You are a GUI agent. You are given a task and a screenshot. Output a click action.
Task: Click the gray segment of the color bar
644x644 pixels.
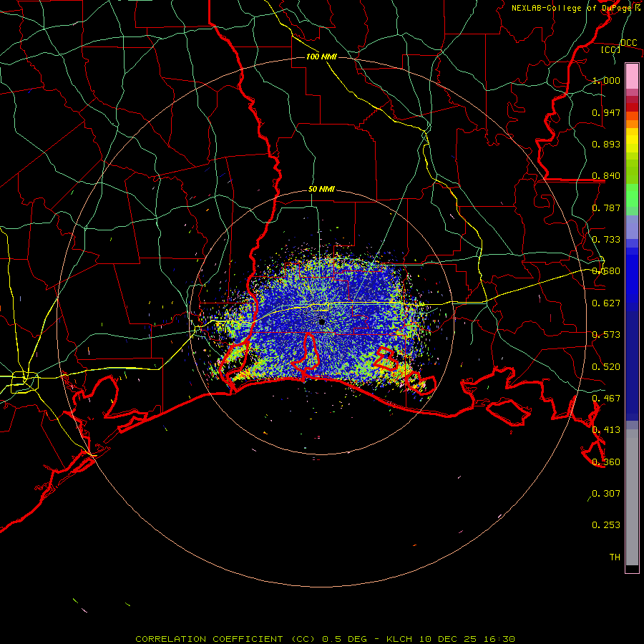click(x=632, y=497)
